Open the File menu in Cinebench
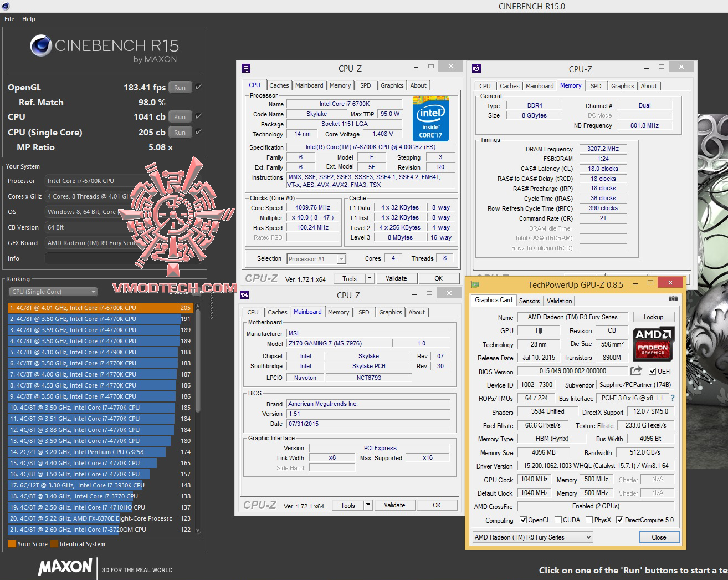Image resolution: width=728 pixels, height=580 pixels. point(9,19)
